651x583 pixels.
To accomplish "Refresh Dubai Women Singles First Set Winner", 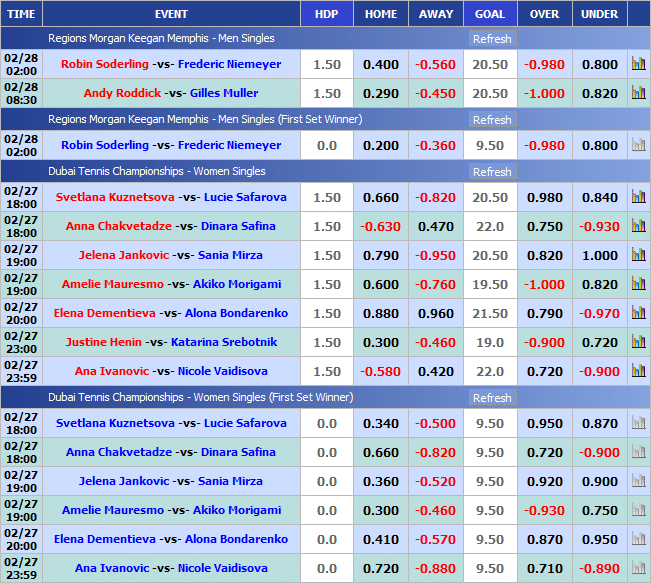I will (x=491, y=398).
